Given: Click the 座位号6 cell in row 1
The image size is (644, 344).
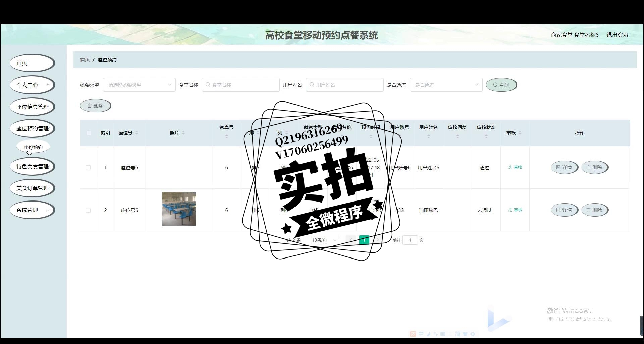Looking at the screenshot, I should 129,168.
